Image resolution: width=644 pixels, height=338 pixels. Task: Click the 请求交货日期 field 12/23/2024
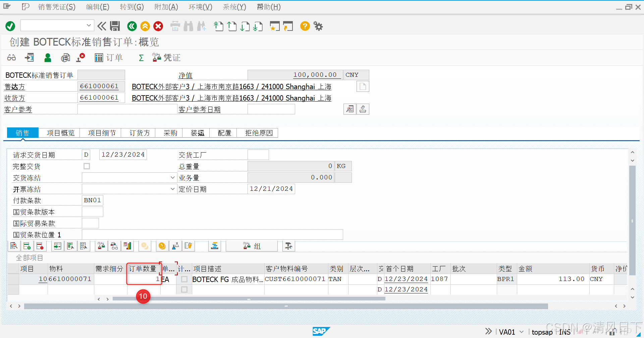coord(123,155)
